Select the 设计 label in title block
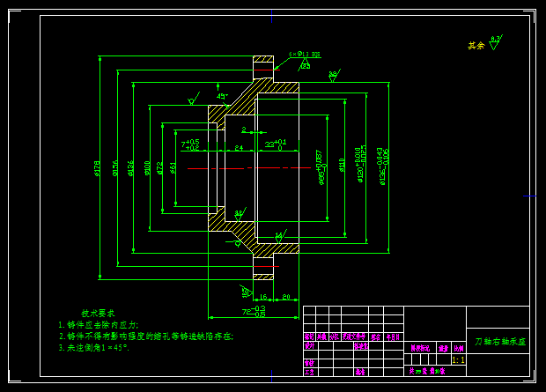Image resolution: width=546 pixels, height=392 pixels. 310,345
